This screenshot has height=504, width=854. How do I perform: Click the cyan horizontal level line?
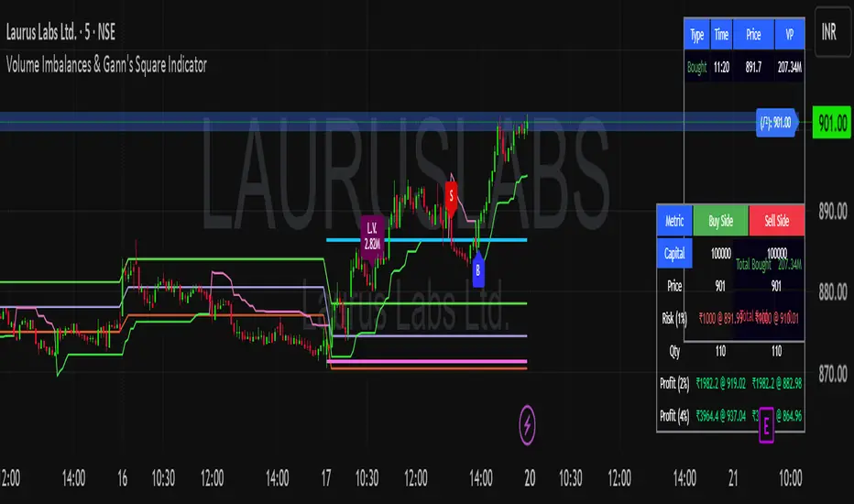coord(426,240)
